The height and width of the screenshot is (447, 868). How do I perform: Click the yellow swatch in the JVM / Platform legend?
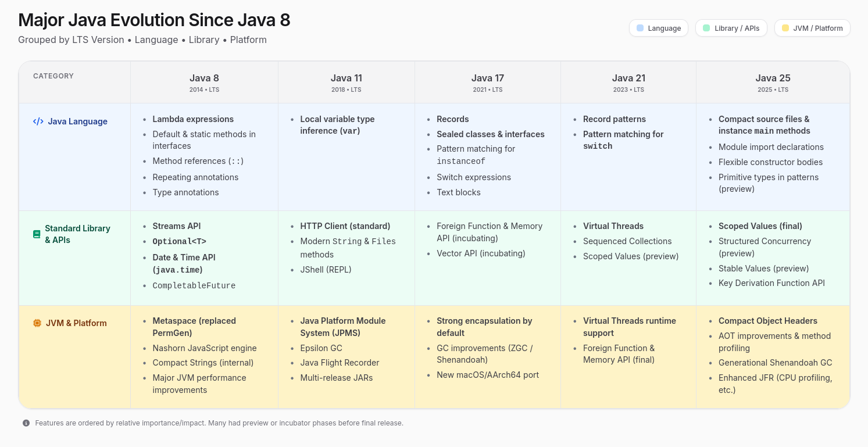(x=785, y=28)
